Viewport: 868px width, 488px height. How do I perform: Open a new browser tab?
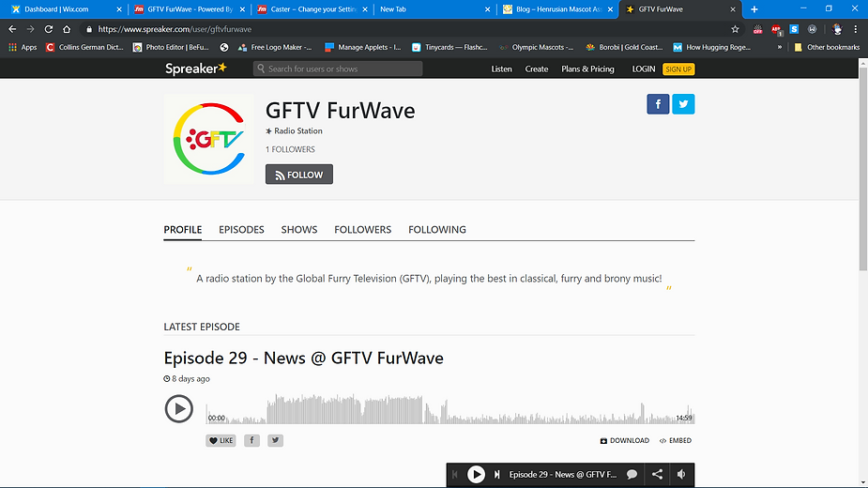[754, 8]
